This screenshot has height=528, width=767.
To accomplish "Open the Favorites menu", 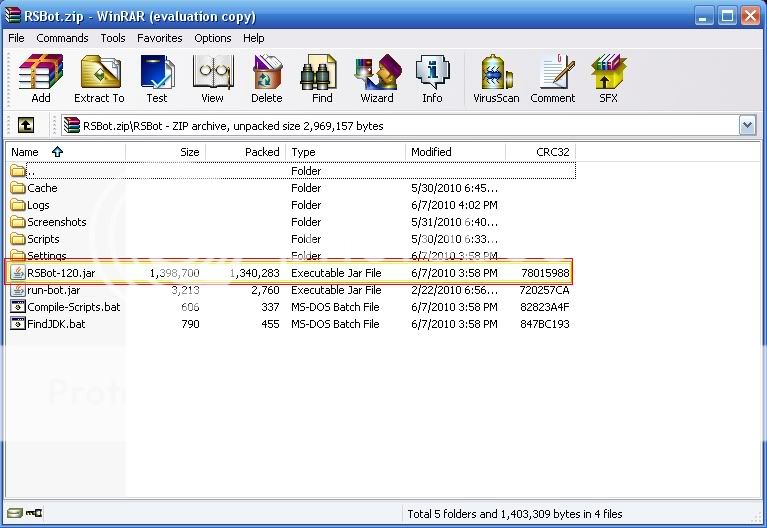I will [x=159, y=38].
